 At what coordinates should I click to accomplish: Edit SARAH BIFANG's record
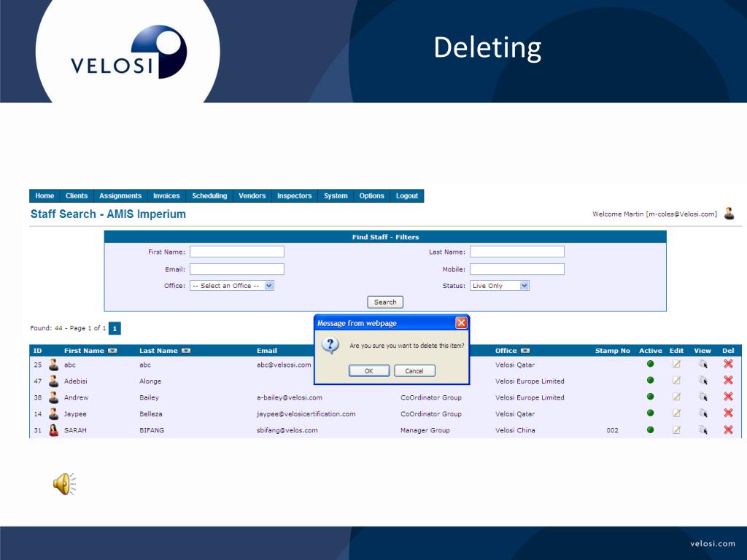676,430
